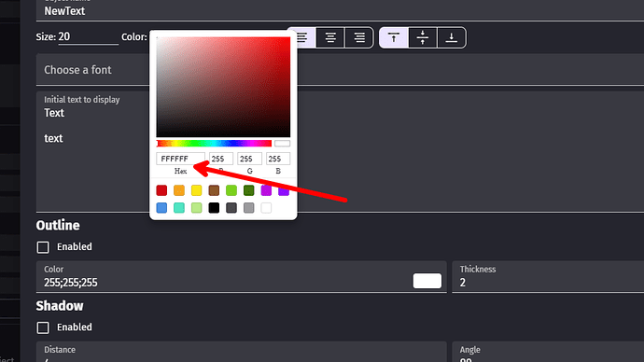Select the yellow preset swatch
644x362 pixels.
(x=196, y=190)
